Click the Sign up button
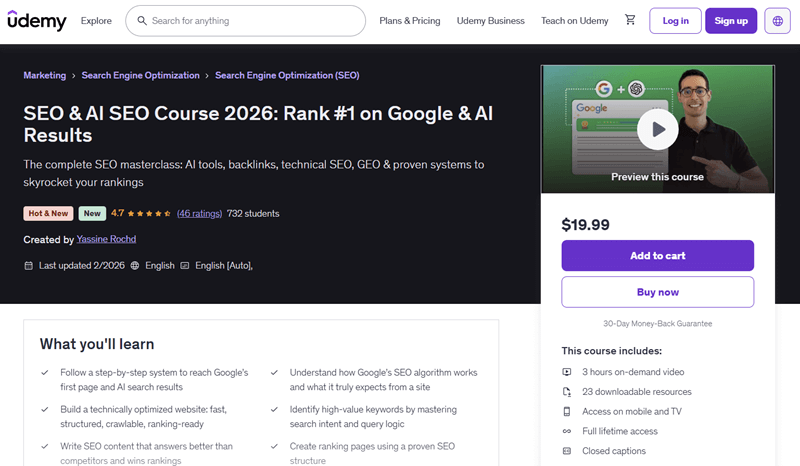Viewport: 800px width, 466px height. click(x=731, y=21)
